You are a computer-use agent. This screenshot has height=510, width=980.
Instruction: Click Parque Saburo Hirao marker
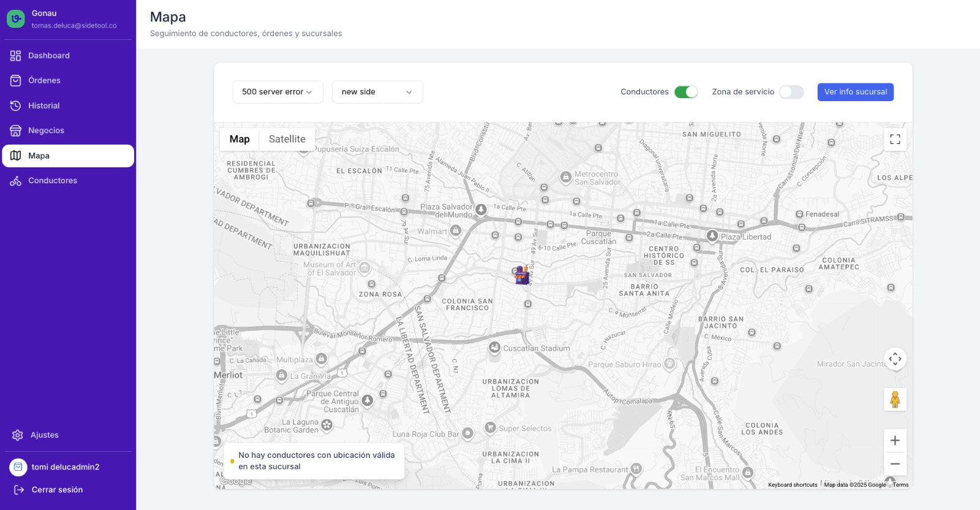pos(670,363)
